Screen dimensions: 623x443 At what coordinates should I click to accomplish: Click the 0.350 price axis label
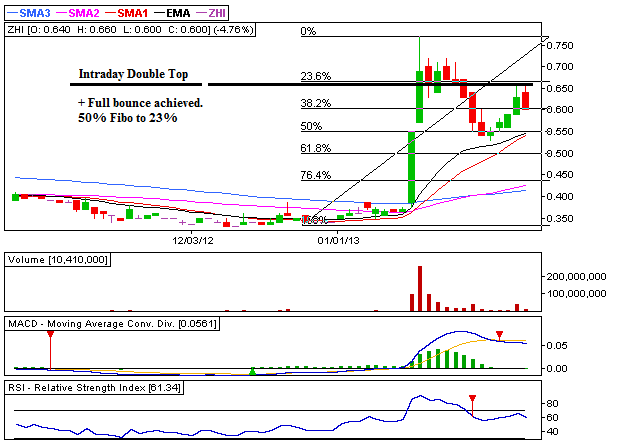(560, 219)
